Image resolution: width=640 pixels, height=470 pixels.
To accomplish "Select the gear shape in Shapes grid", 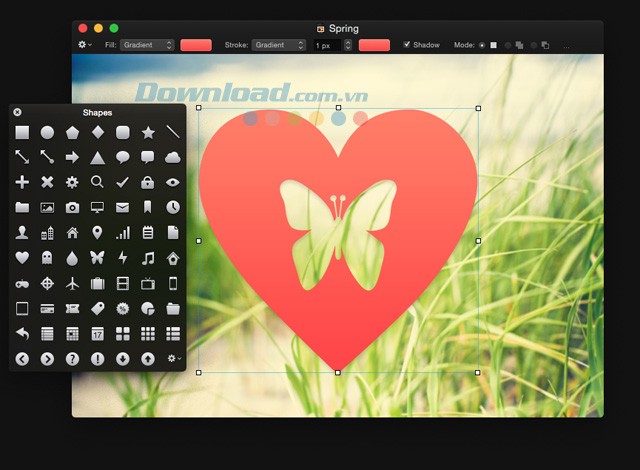I will pyautogui.click(x=72, y=182).
